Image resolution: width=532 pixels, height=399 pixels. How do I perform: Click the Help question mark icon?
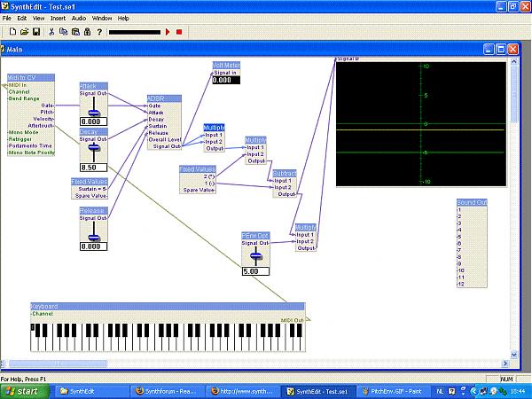pos(99,32)
